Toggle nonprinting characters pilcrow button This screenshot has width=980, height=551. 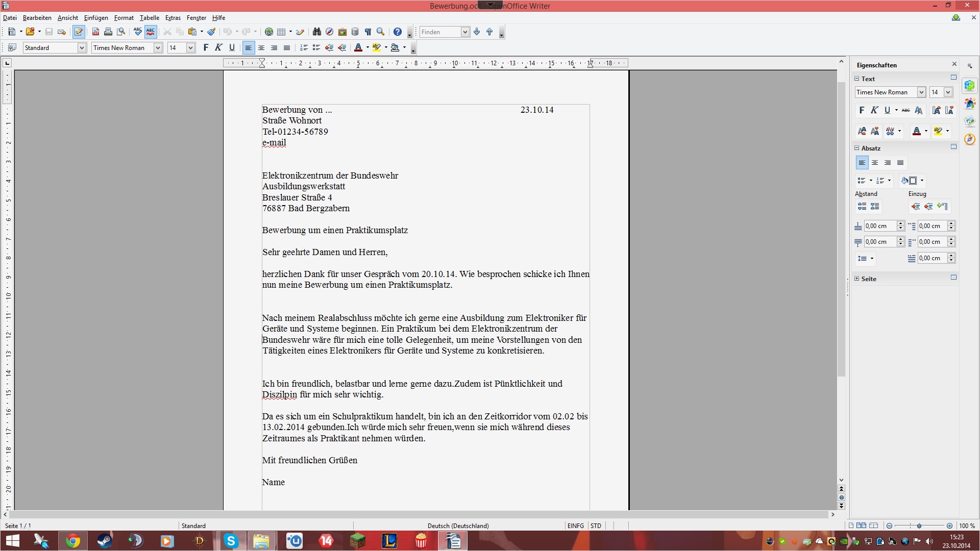[367, 32]
